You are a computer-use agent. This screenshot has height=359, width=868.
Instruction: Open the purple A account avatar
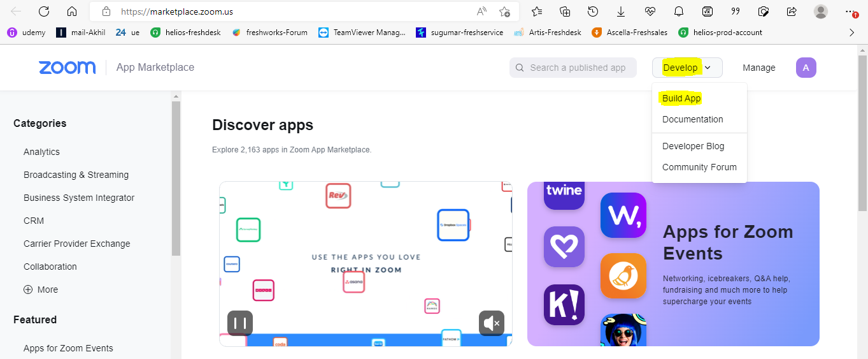click(x=806, y=68)
